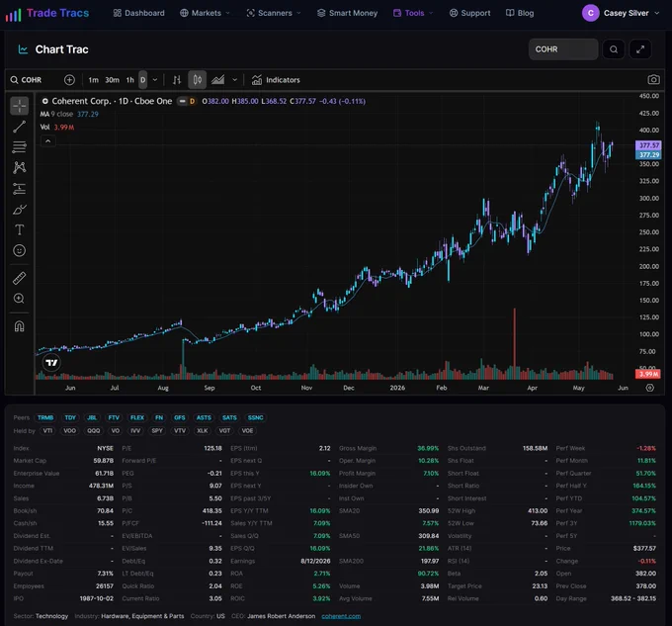Go to Dashboard

[139, 13]
